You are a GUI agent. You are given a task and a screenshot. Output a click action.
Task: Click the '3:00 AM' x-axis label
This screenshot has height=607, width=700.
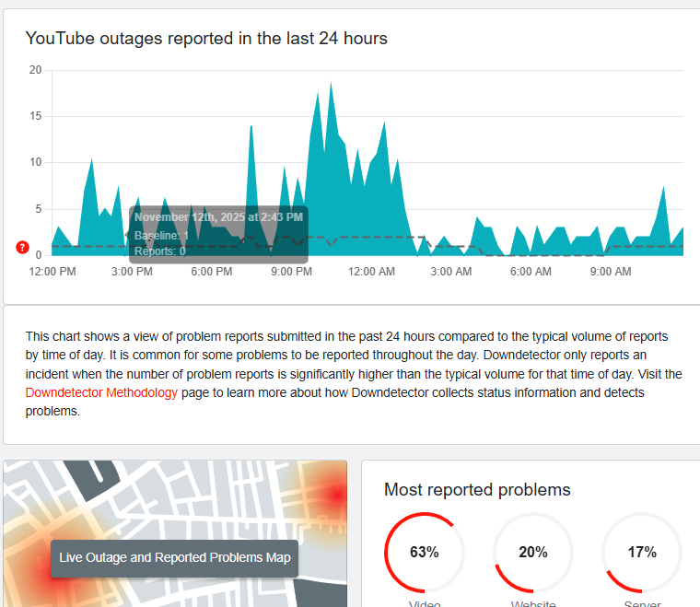451,272
